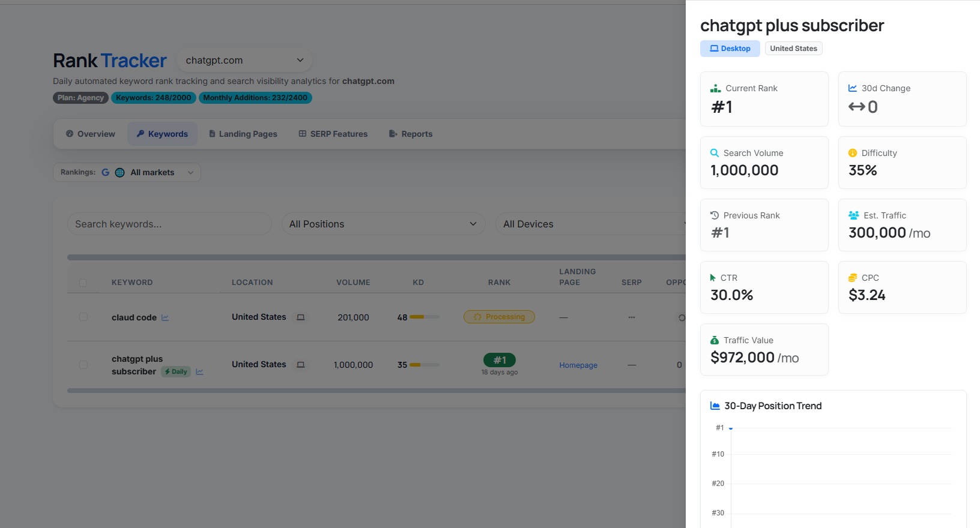Screen dimensions: 980x528
Task: Click desktop device icon in claud code row
Action: tap(301, 317)
